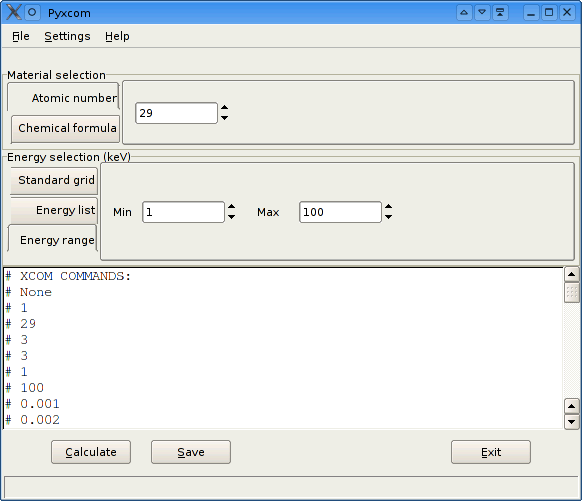Increase the atomic number with up arrow
582x501 pixels.
pos(224,108)
